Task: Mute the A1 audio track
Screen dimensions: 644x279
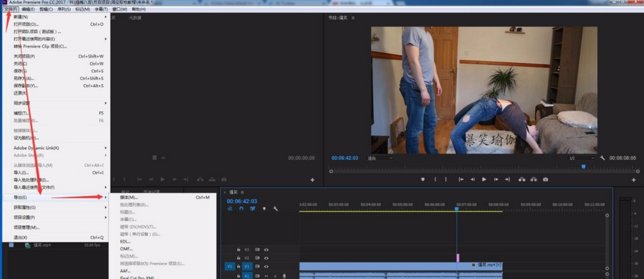Action: coord(266,276)
